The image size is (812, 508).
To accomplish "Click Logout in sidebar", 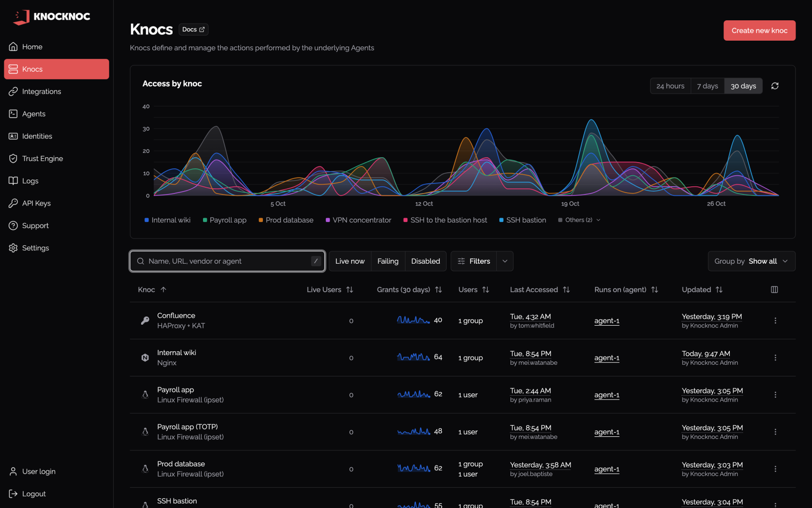I will [x=57, y=493].
